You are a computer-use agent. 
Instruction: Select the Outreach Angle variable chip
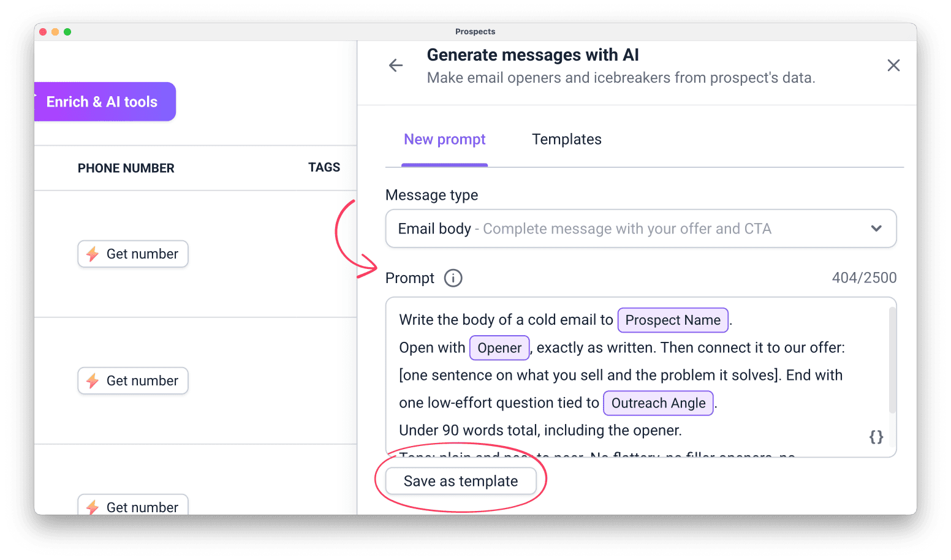(658, 403)
